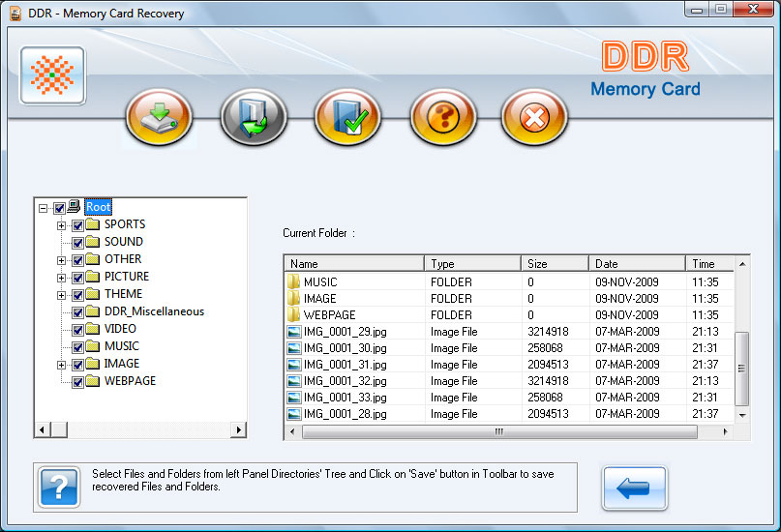Image resolution: width=781 pixels, height=532 pixels.
Task: Click the IMAGE folder icon in the file list
Action: [294, 298]
